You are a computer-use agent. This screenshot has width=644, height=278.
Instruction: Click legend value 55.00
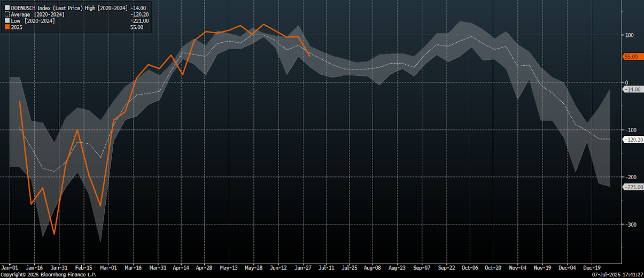click(x=137, y=27)
